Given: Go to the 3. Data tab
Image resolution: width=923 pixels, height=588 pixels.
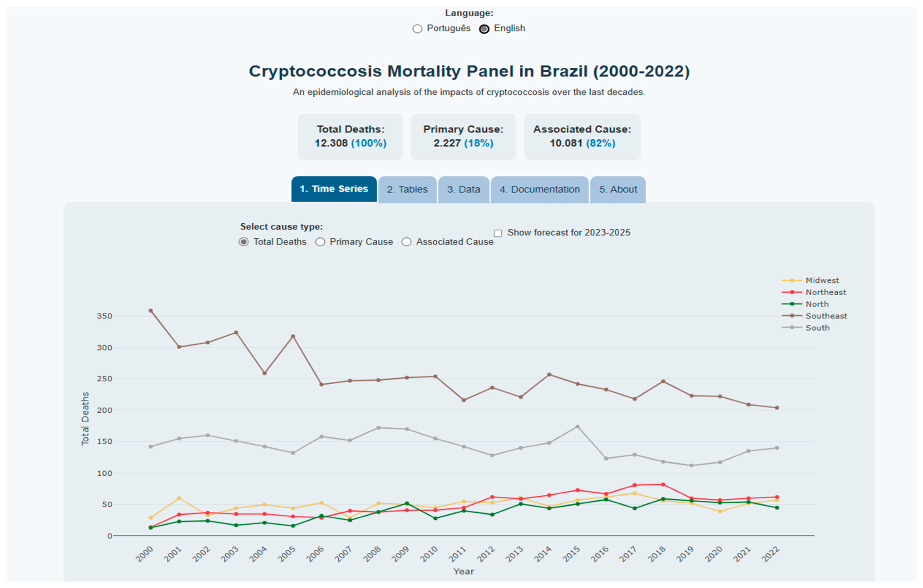Looking at the screenshot, I should pos(463,190).
